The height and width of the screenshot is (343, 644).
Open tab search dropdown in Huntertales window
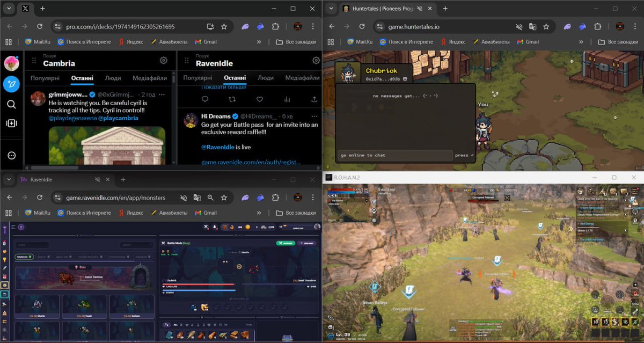(331, 9)
